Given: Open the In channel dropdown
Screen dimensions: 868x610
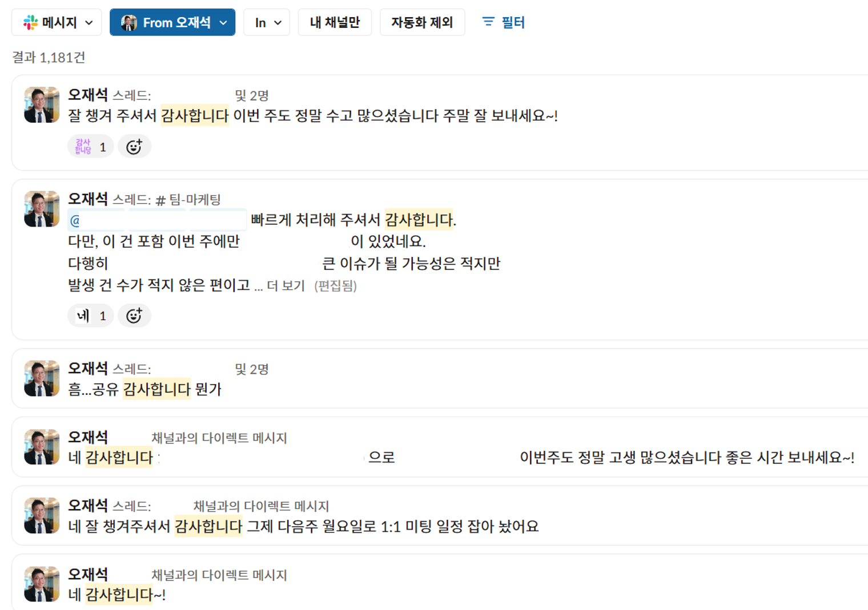Looking at the screenshot, I should (267, 23).
